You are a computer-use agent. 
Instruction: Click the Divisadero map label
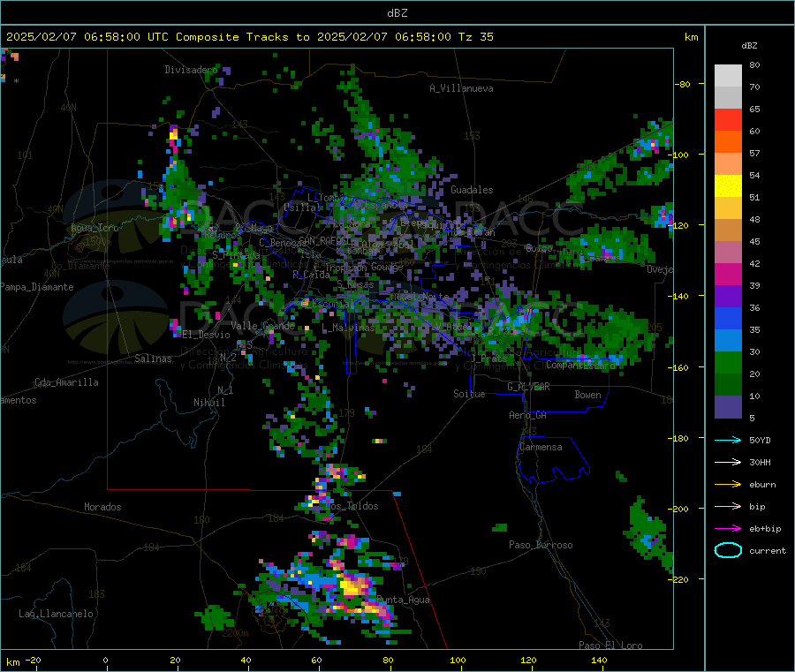(x=191, y=70)
